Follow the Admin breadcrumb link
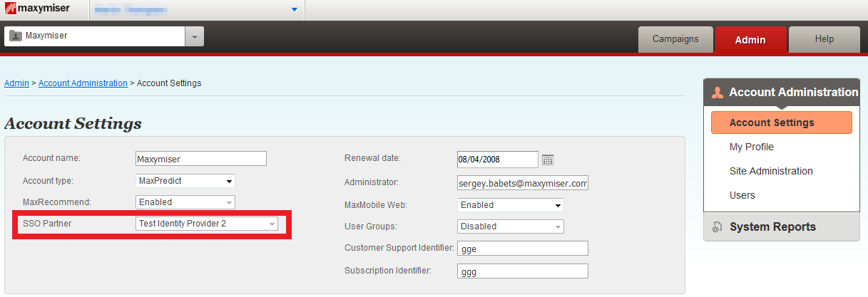 click(x=16, y=83)
